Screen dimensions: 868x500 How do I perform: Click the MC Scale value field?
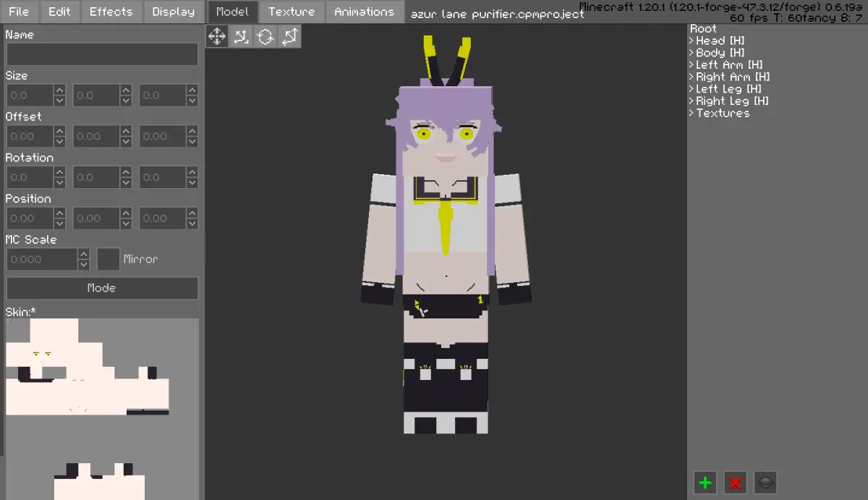(41, 259)
